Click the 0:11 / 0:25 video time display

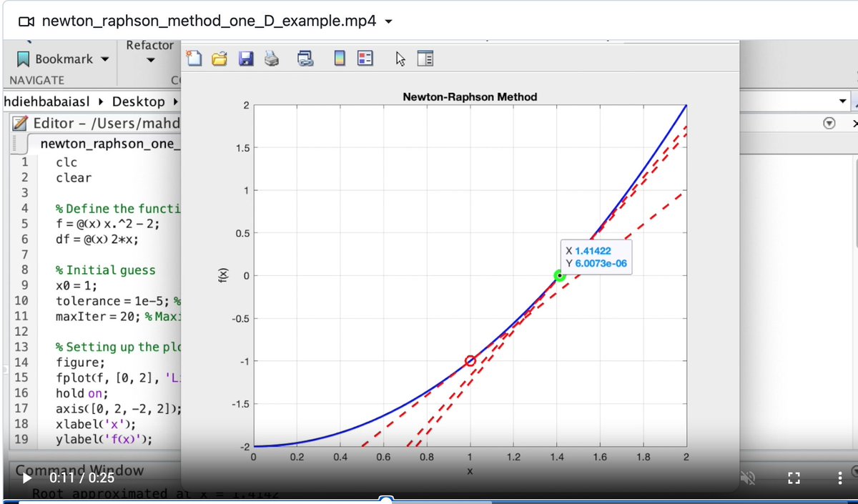[x=82, y=477]
